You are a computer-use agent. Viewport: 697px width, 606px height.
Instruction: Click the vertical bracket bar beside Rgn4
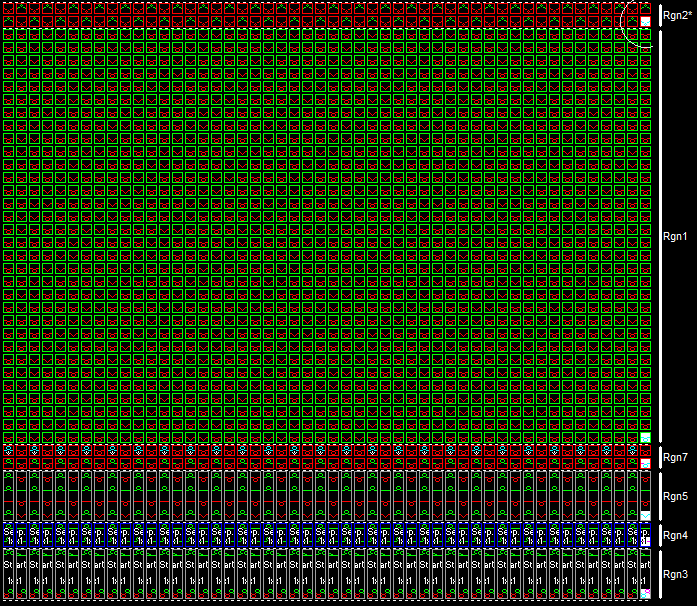(x=660, y=535)
